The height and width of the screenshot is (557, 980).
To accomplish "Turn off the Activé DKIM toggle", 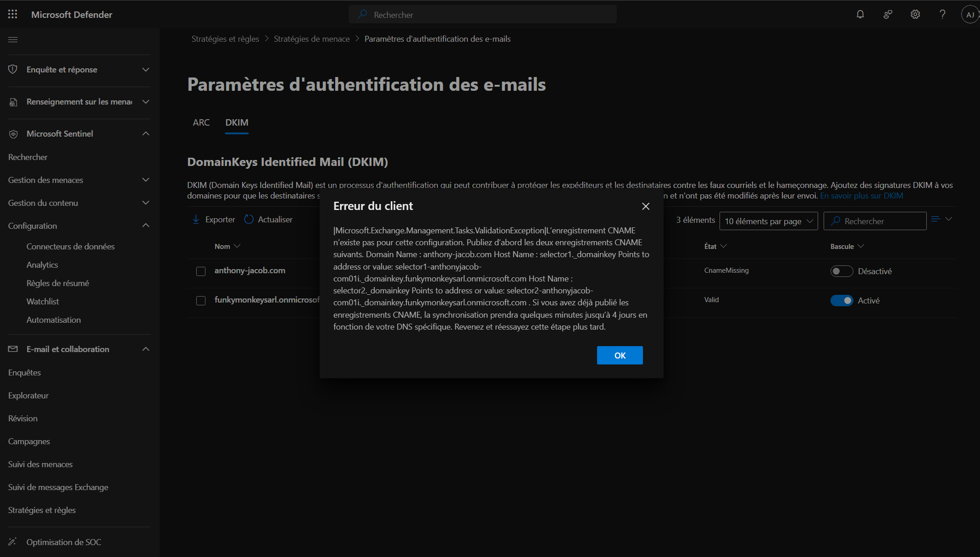I will coord(842,301).
